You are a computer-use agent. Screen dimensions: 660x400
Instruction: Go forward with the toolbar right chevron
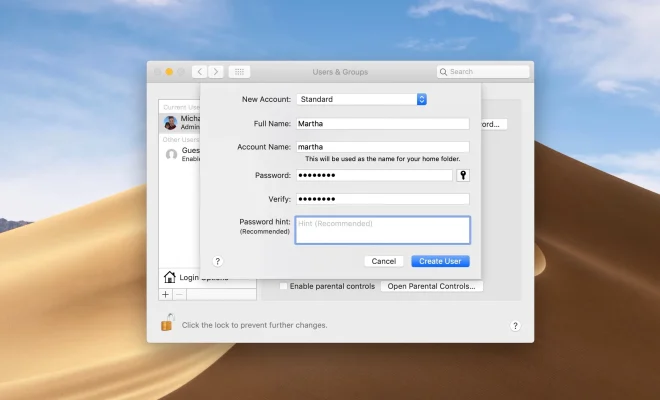coord(216,72)
